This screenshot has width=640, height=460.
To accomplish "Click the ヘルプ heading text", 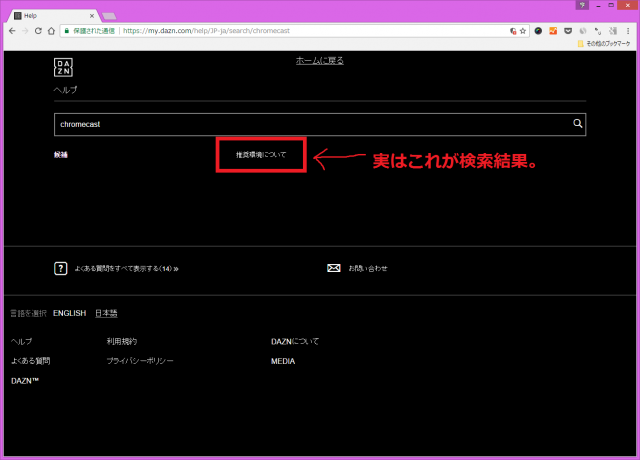I will [x=65, y=90].
